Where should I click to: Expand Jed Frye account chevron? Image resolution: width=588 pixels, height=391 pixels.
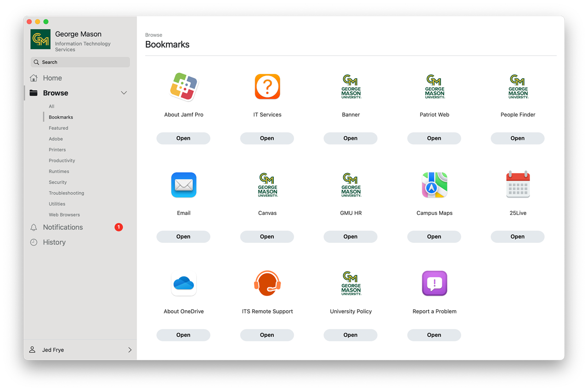pyautogui.click(x=130, y=350)
